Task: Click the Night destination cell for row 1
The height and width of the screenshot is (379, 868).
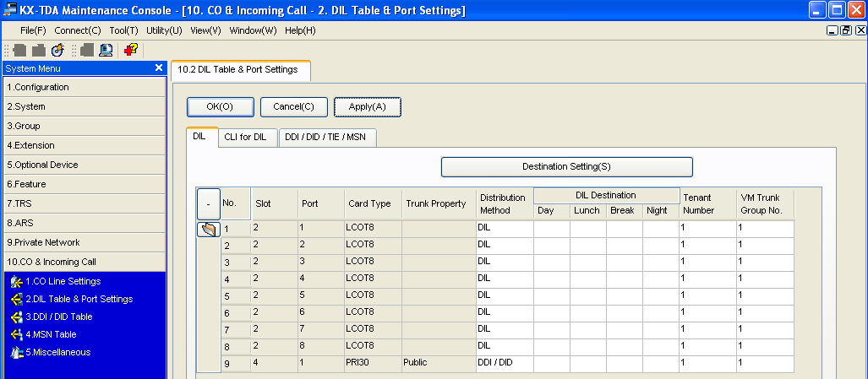Action: [661, 228]
